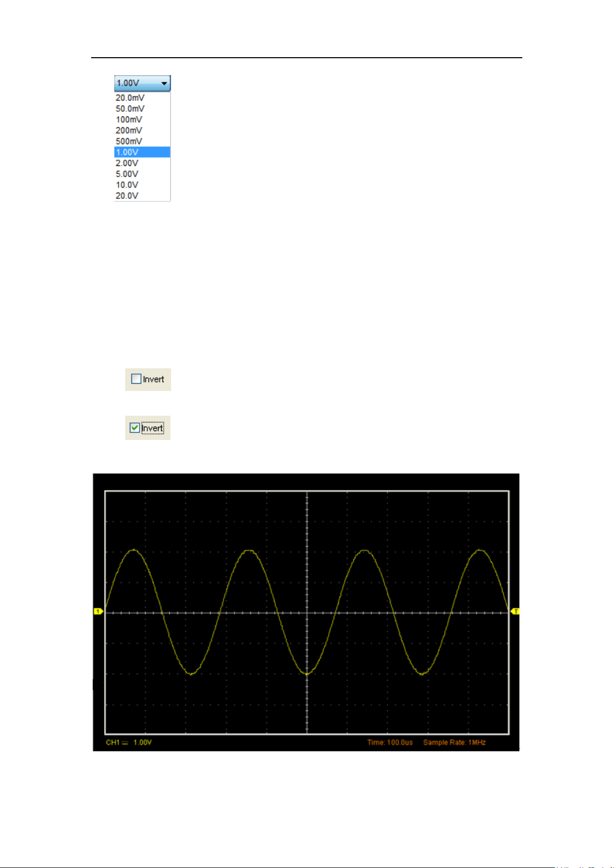This screenshot has width=614, height=868.
Task: Choose 100mV in the dropdown list
Action: 142,120
